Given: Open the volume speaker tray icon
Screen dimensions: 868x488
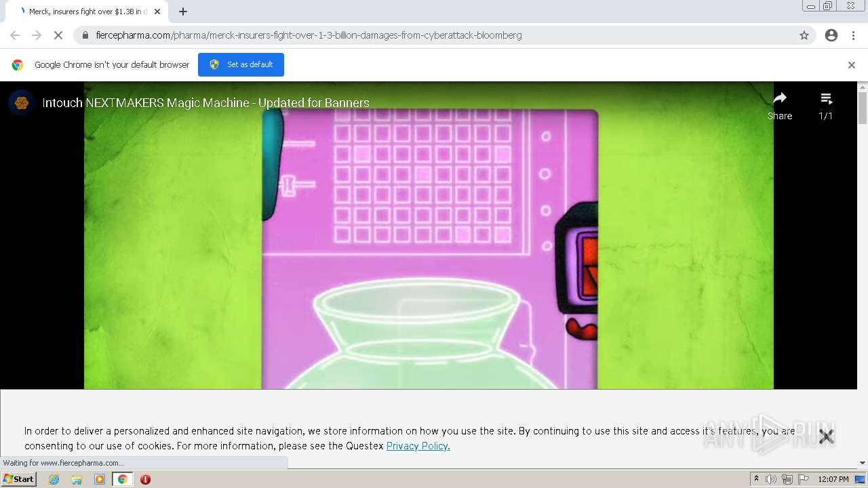Looking at the screenshot, I should (771, 479).
